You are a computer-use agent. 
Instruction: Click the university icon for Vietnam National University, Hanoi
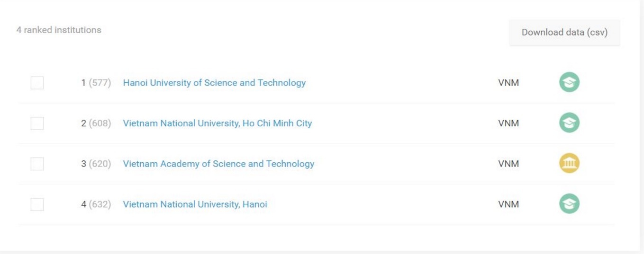tap(569, 204)
